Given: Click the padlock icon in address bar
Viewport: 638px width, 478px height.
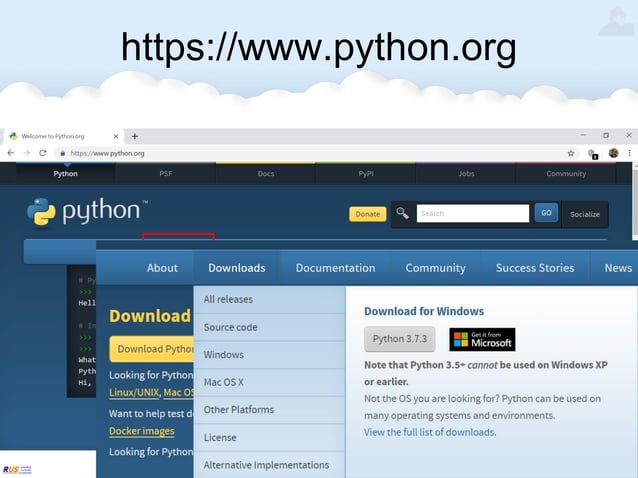Looking at the screenshot, I should tap(62, 153).
